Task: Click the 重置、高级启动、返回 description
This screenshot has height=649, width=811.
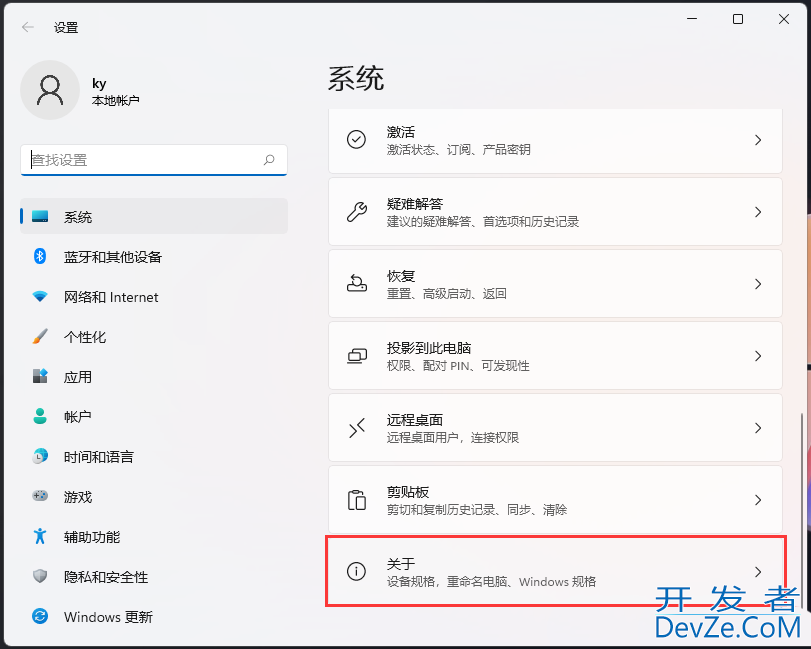Action: (446, 294)
